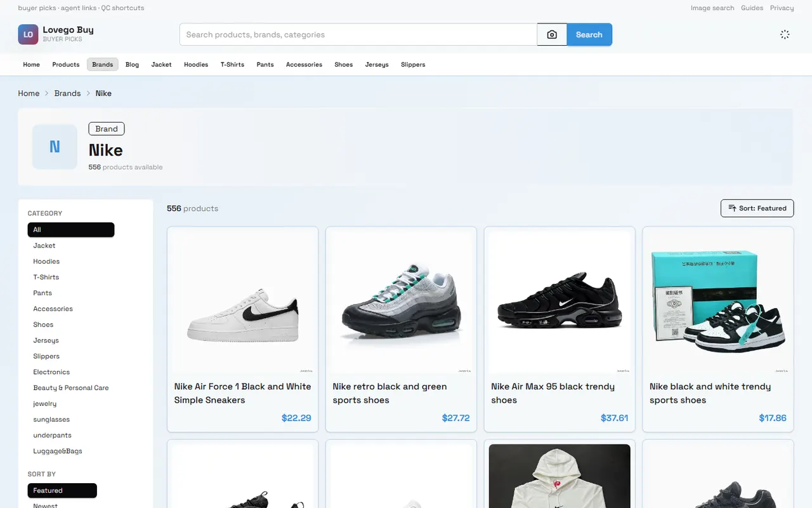This screenshot has height=508, width=812.
Task: Open the white hoodie product image
Action: (560, 476)
